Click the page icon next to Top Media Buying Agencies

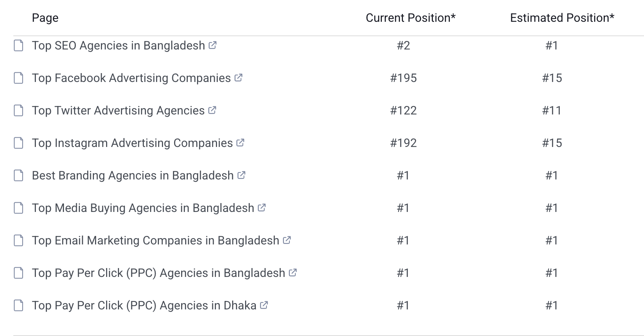18,208
